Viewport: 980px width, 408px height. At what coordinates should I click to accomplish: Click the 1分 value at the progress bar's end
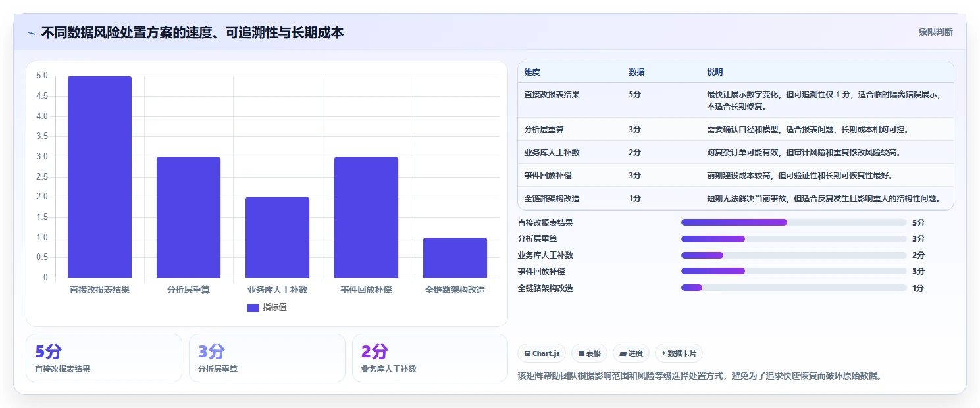point(918,288)
